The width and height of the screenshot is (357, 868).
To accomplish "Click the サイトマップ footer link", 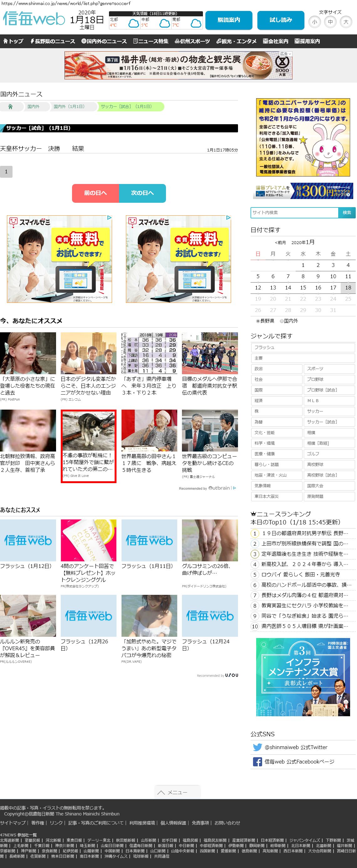I will coord(13,823).
